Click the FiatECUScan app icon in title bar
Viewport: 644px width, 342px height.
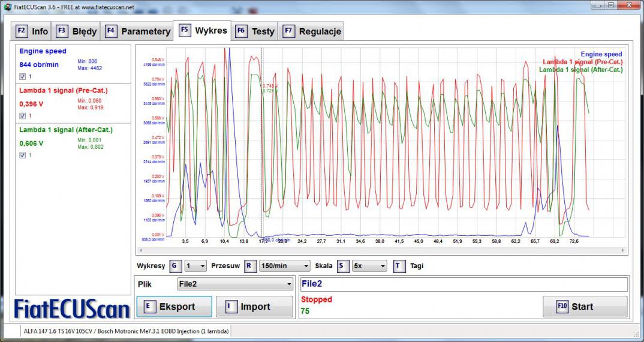coord(7,7)
